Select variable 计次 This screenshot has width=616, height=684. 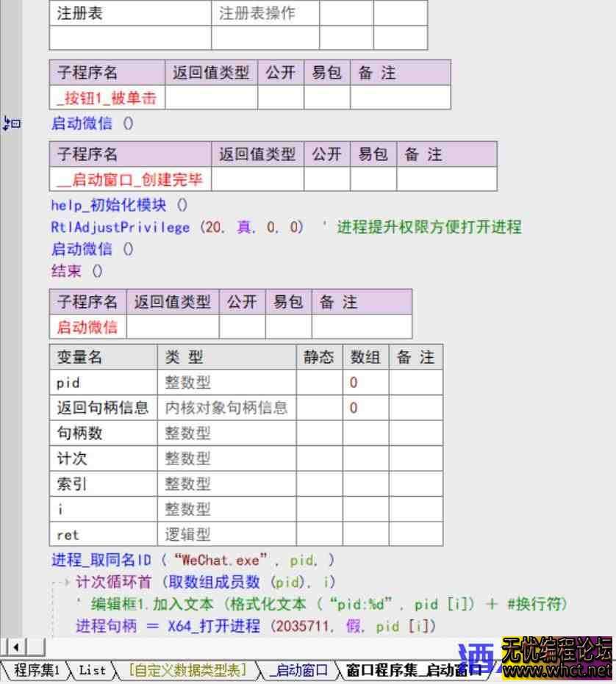pyautogui.click(x=104, y=458)
